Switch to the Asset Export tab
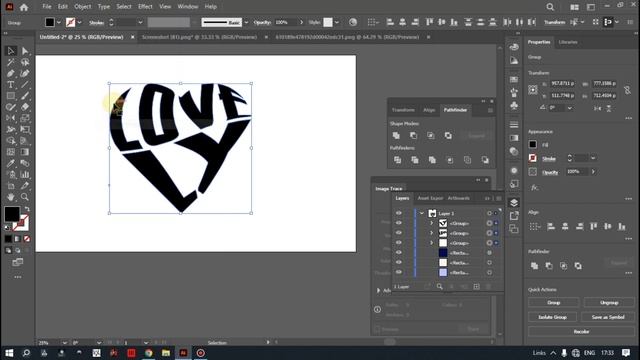Viewport: 640px width, 360px height. [430, 198]
